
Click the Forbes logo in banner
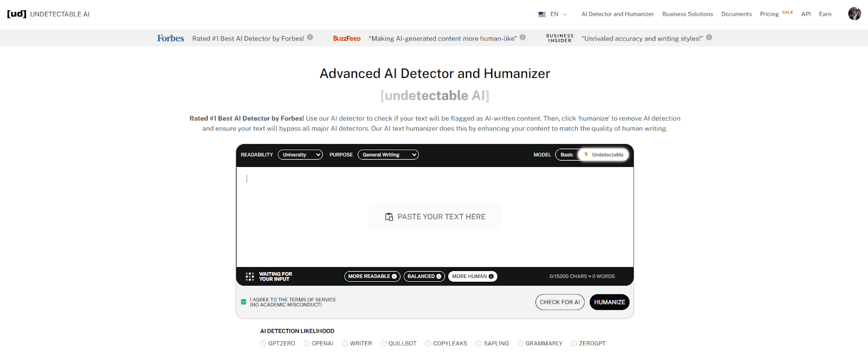(x=170, y=38)
